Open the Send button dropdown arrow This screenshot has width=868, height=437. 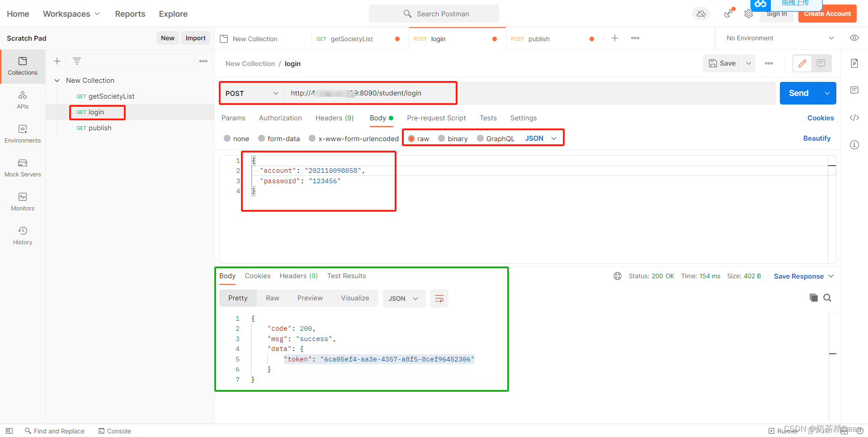pyautogui.click(x=827, y=93)
